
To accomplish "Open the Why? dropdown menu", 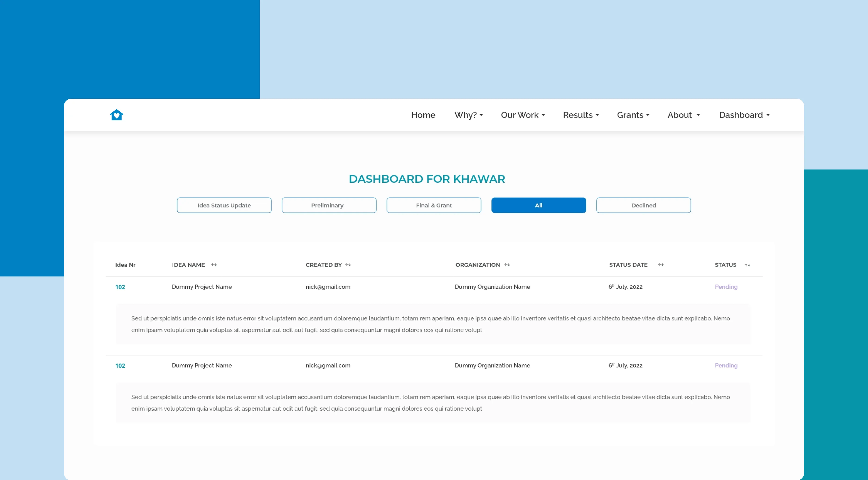I will 468,115.
